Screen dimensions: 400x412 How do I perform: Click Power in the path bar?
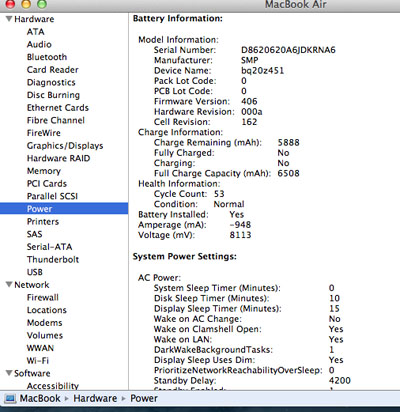coord(144,398)
